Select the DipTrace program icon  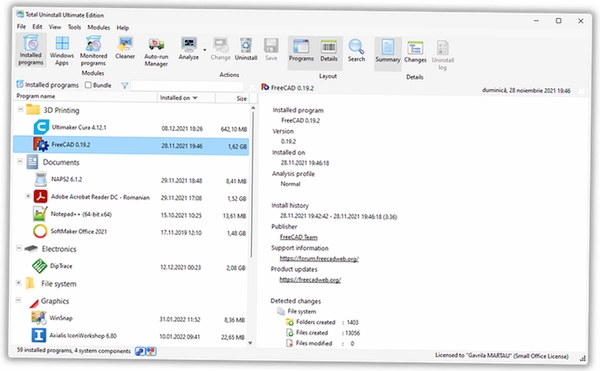pos(39,265)
